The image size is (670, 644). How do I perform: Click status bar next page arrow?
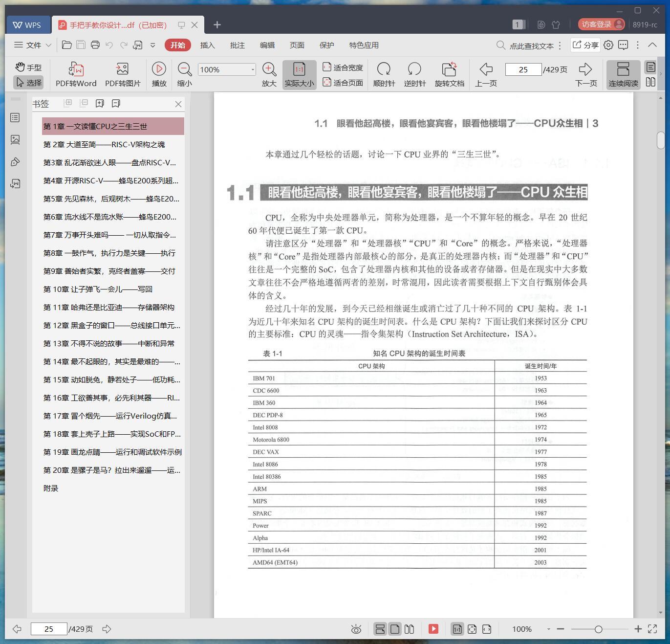(107, 629)
